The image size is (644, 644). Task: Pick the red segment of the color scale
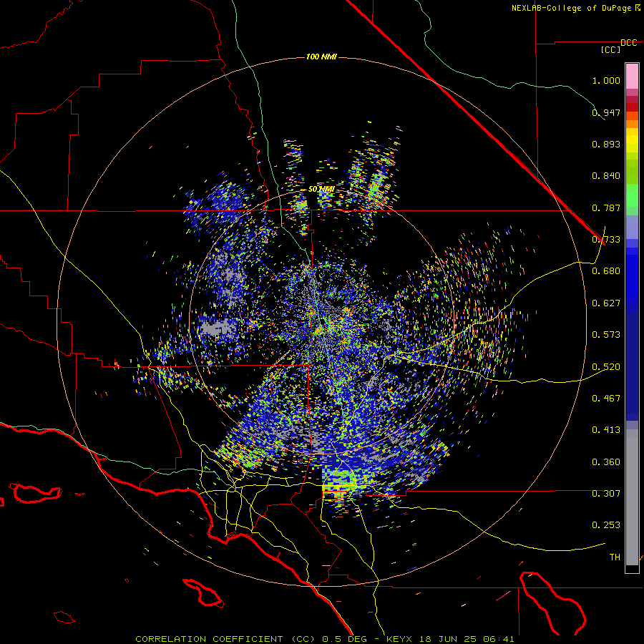coord(632,107)
